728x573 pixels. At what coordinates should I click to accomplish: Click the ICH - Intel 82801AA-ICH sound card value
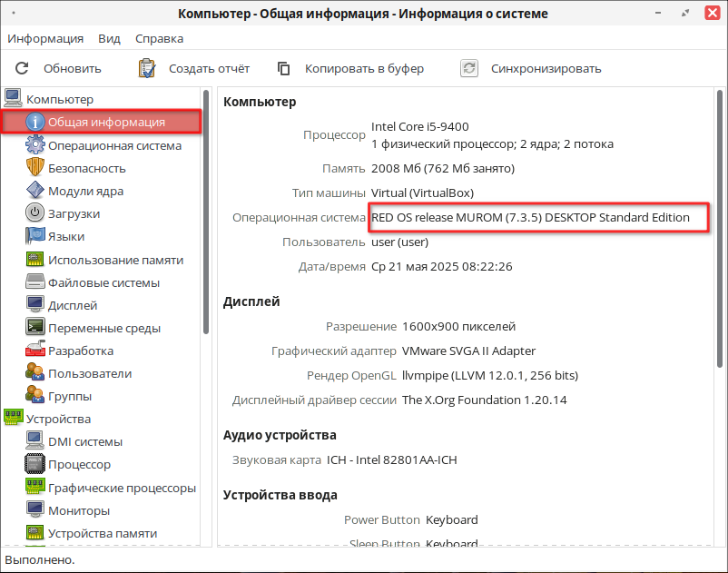pos(392,459)
